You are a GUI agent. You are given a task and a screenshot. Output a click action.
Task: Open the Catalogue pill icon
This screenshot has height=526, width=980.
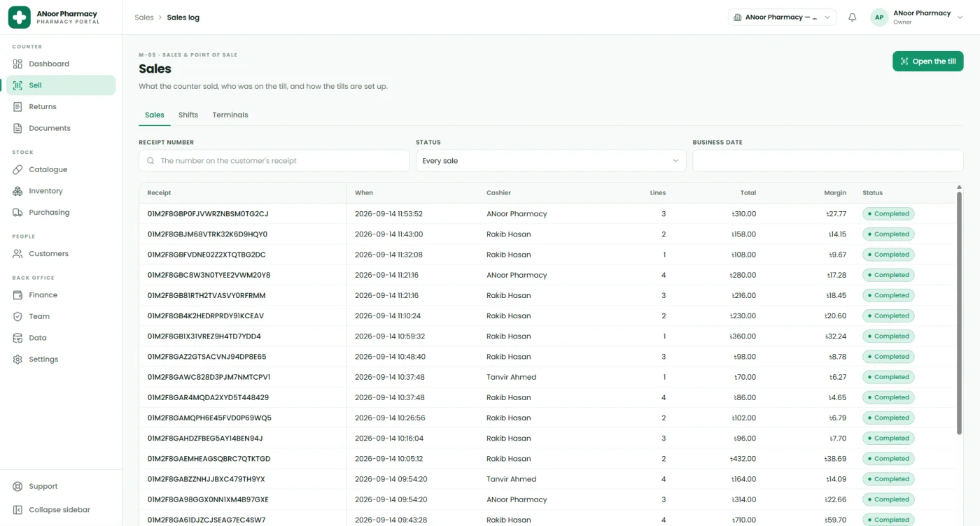pyautogui.click(x=17, y=169)
